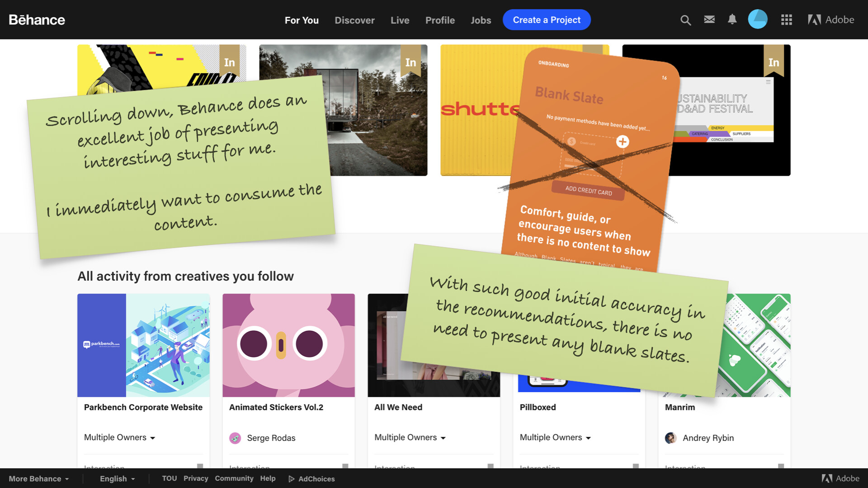Click the Behance logo

(37, 20)
